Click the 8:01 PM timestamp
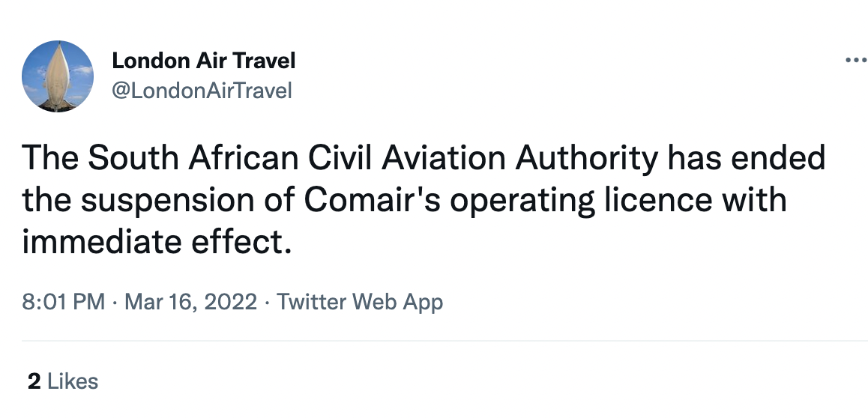868x418 pixels. (63, 303)
